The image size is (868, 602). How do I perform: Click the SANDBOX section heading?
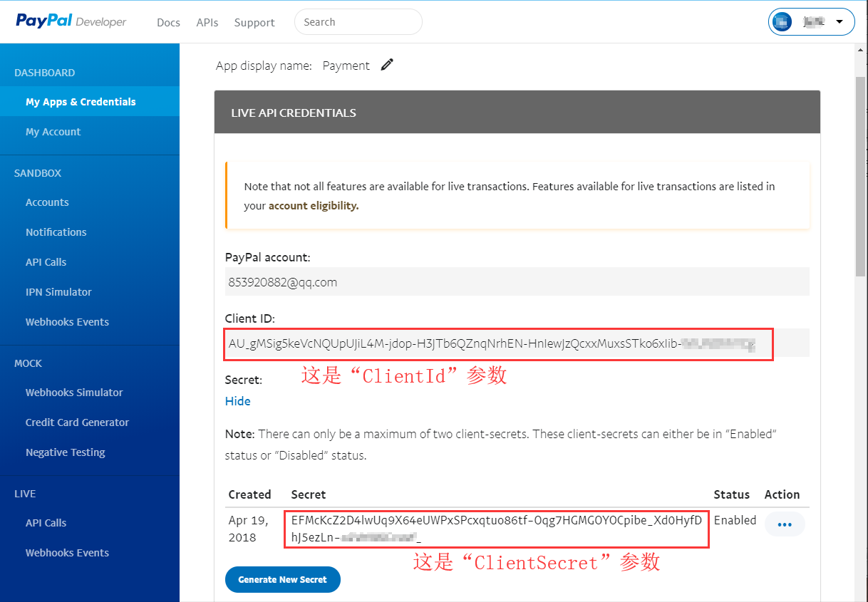coord(38,173)
